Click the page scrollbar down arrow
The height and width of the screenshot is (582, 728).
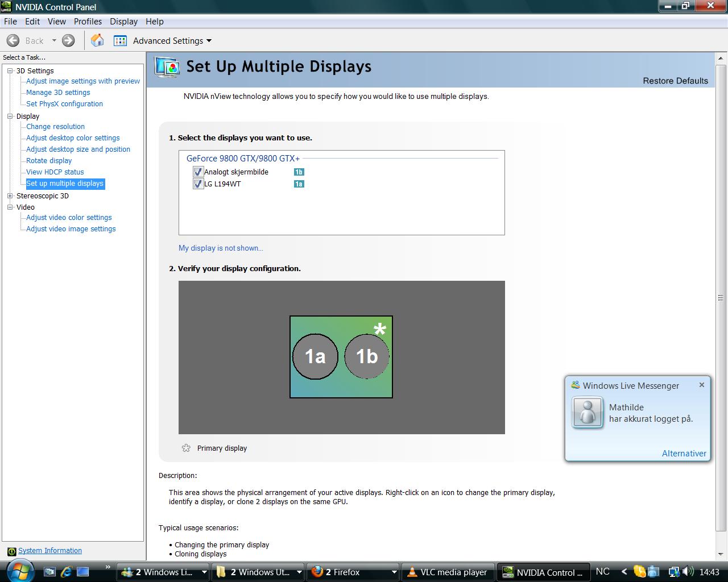pos(721,555)
